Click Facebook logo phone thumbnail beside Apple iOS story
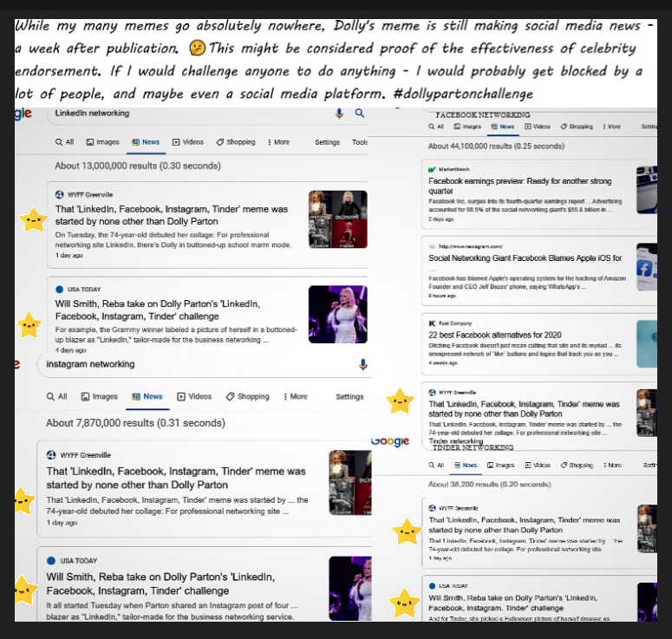Image resolution: width=672 pixels, height=639 pixels. point(647,266)
